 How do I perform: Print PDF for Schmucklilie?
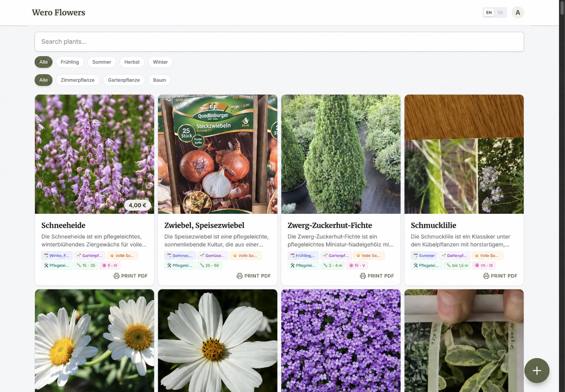pos(500,276)
